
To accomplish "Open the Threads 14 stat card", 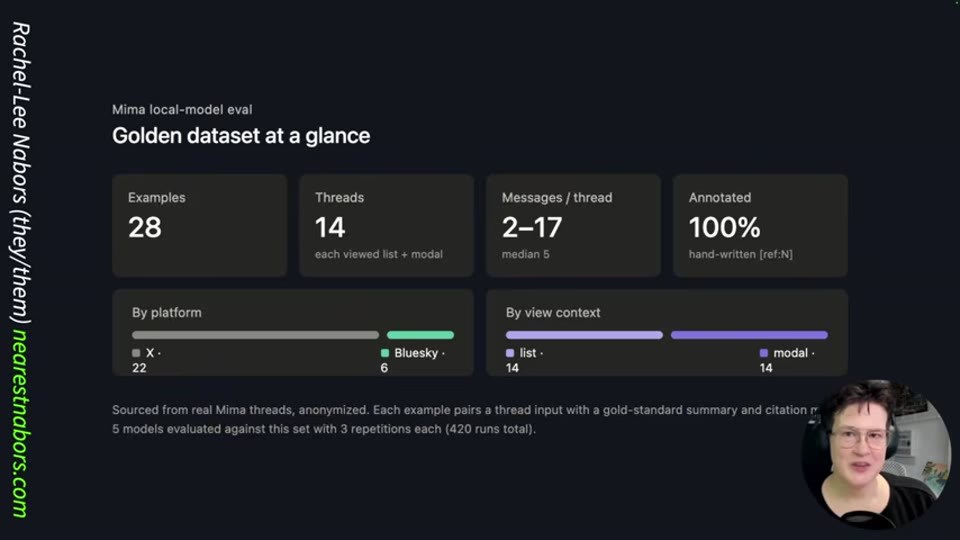I will pos(386,225).
